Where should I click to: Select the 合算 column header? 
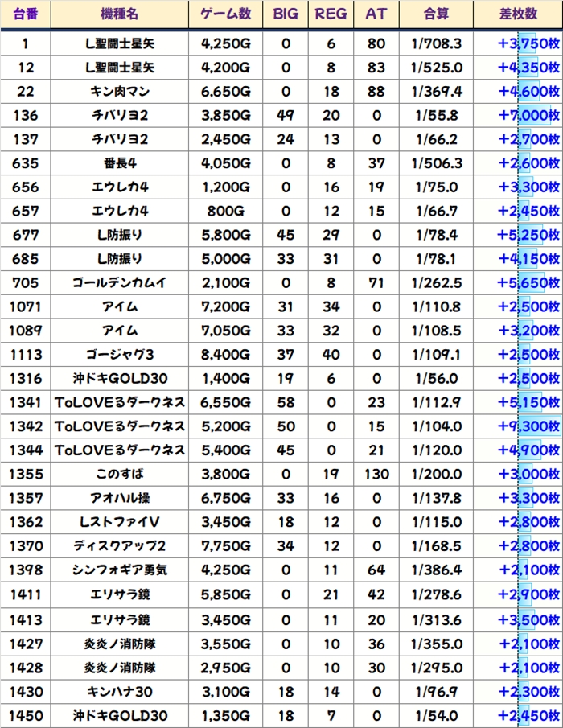438,14
